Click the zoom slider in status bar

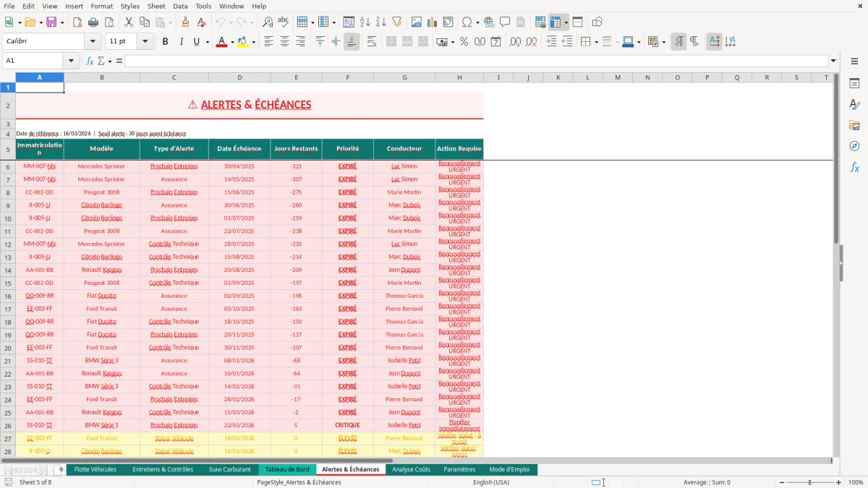click(x=809, y=482)
